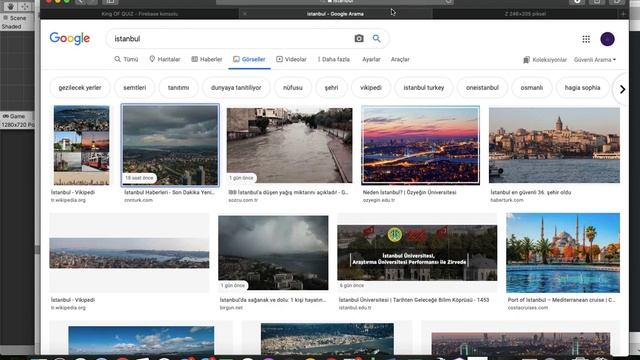Select the hagia sophia chip
Viewport: 640px width, 360px height.
(x=582, y=88)
